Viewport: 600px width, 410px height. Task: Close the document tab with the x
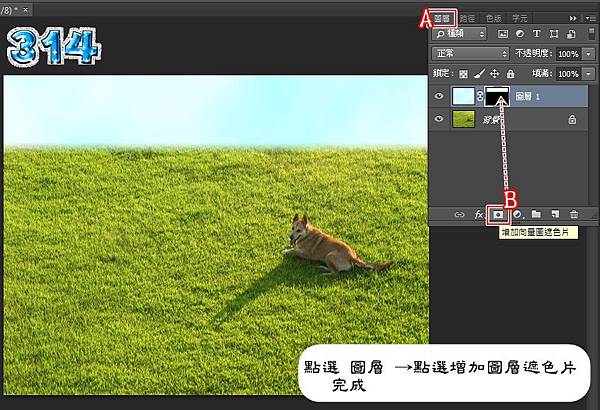tap(26, 10)
